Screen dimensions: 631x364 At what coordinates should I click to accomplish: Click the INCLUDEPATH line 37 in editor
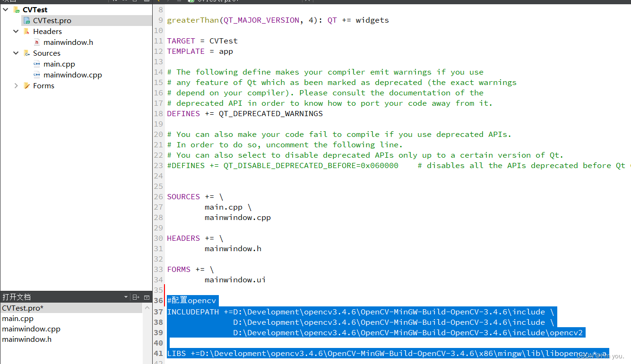click(361, 312)
